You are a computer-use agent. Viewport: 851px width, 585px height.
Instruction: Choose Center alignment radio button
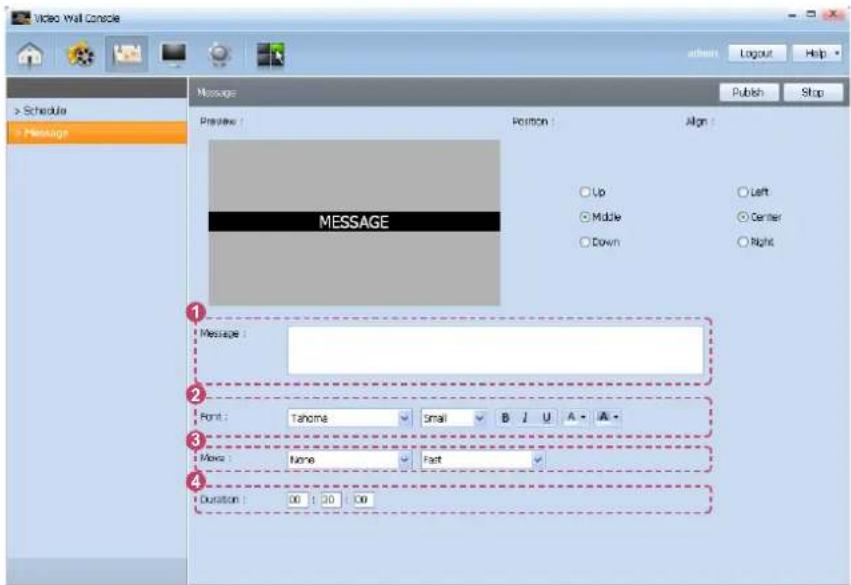tap(742, 217)
